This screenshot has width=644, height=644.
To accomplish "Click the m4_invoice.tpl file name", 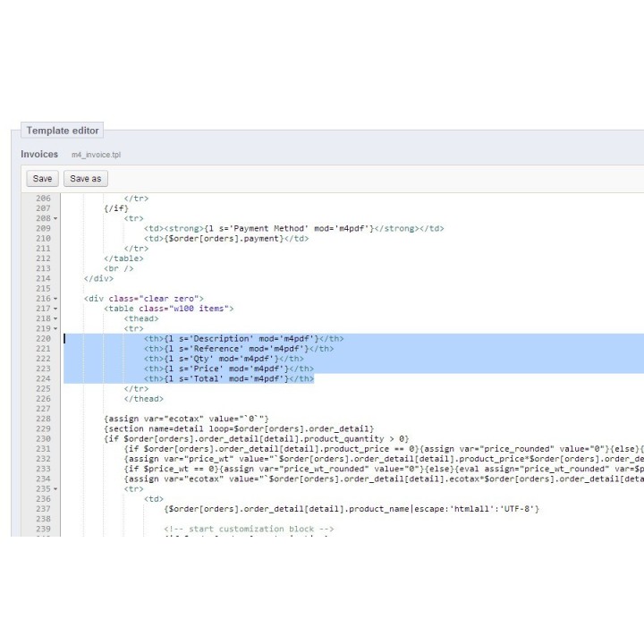I will pos(96,155).
